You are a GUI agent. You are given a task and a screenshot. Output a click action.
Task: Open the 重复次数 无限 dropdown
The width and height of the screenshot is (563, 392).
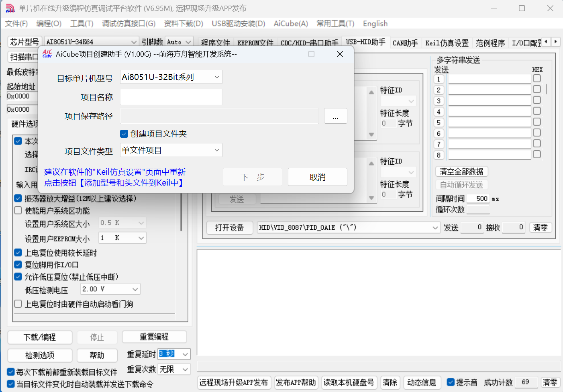[185, 369]
